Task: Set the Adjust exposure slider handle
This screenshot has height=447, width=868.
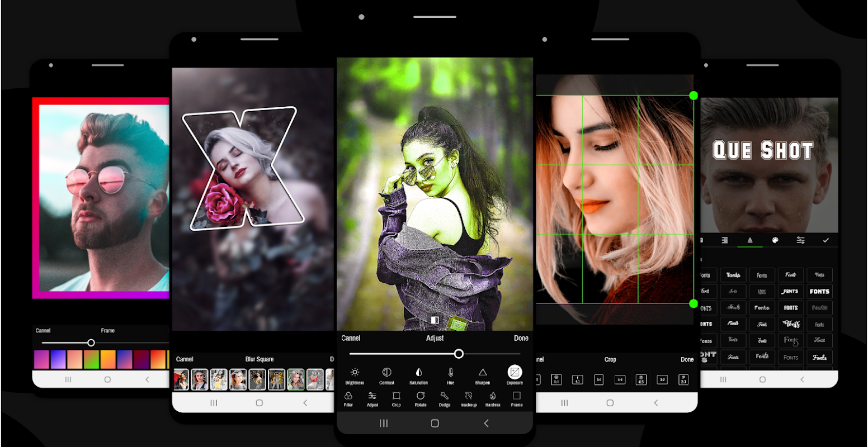Action: 459,354
